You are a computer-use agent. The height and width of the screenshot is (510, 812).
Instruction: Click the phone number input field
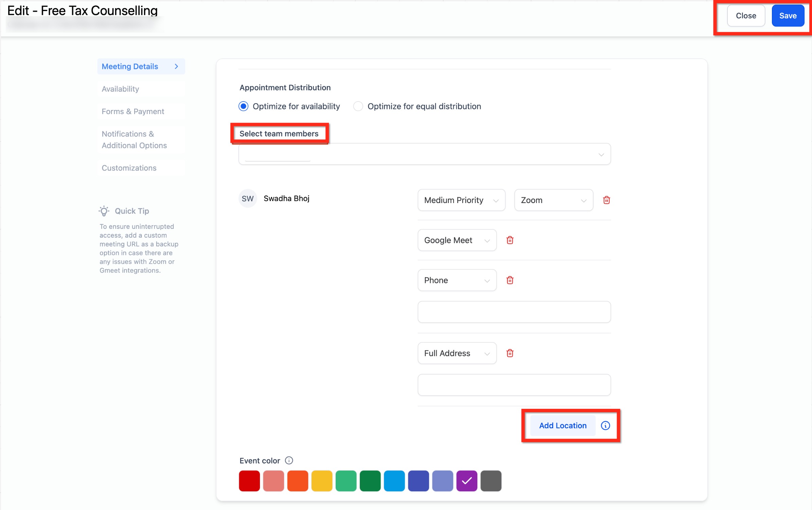[514, 312]
